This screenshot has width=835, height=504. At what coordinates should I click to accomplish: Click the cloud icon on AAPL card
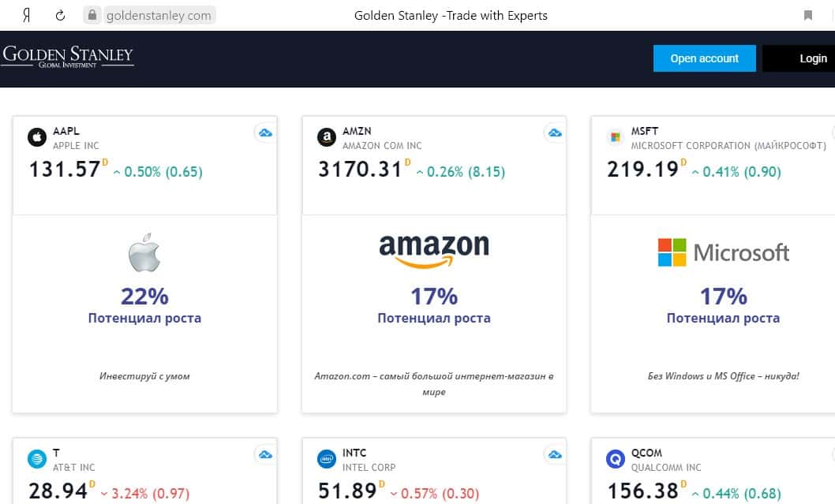coord(265,133)
